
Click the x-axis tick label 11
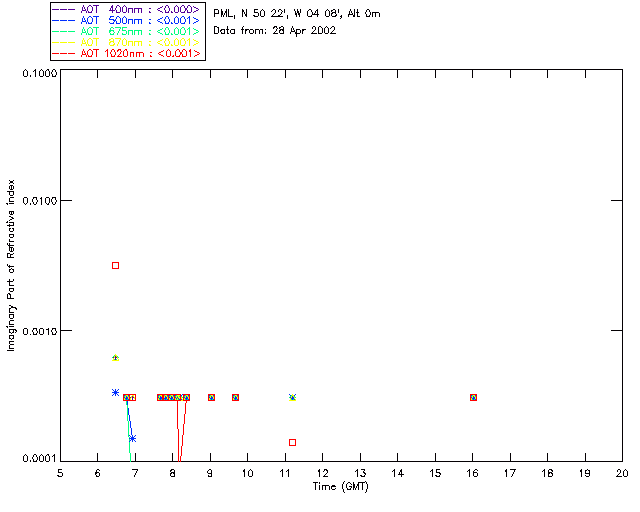point(285,473)
